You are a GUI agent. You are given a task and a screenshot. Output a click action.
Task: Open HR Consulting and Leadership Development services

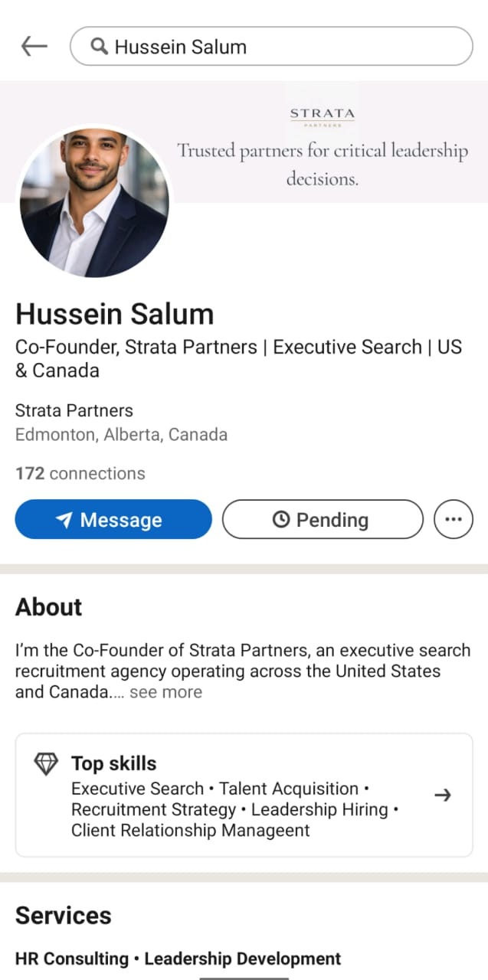[178, 959]
